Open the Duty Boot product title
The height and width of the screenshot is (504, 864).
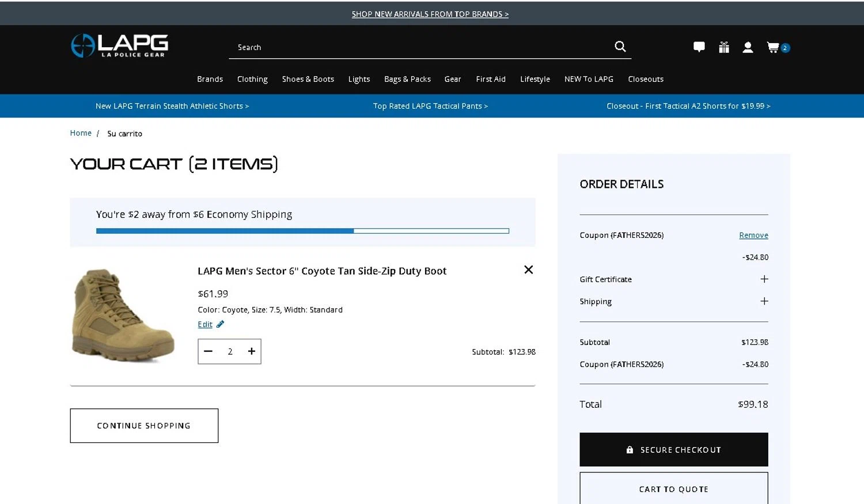point(322,271)
